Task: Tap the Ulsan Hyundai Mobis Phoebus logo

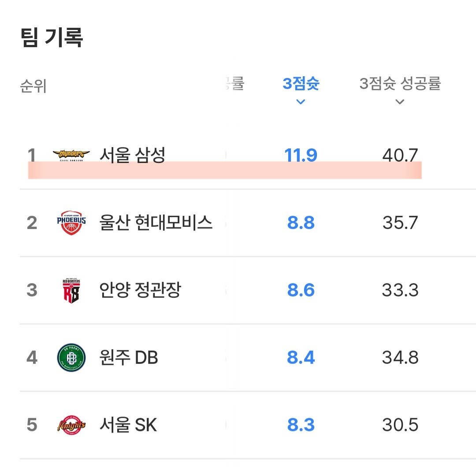Action: 71,223
